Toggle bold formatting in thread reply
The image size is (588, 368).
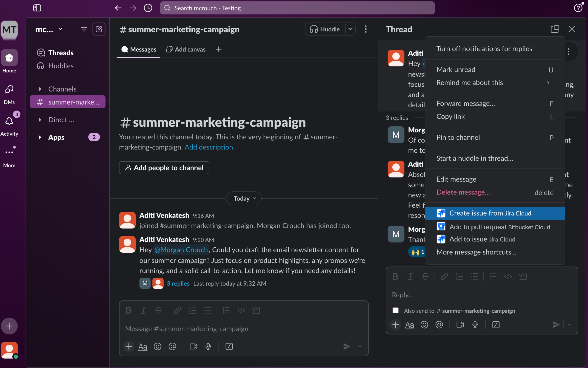coord(395,276)
